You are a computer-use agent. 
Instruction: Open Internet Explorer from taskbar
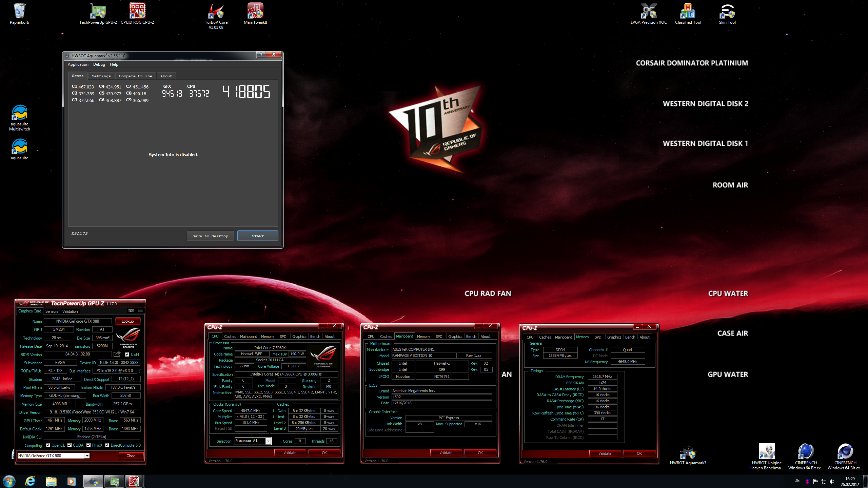click(x=30, y=481)
